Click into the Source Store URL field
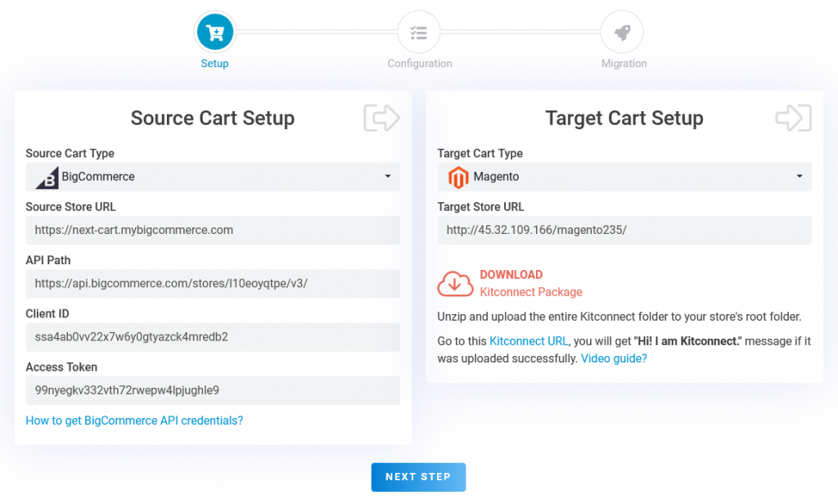Screen dimensions: 838x504 pos(213,231)
